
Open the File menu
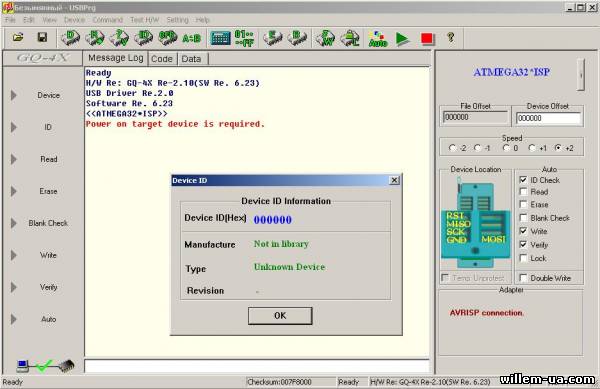[x=10, y=20]
